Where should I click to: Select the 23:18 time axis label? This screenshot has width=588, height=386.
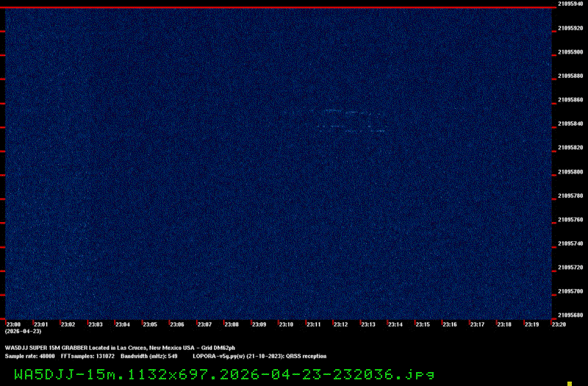504,324
